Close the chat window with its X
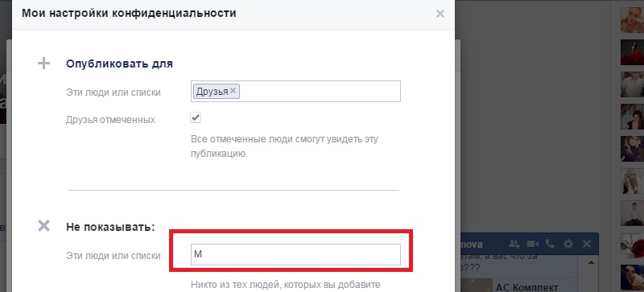 (587, 244)
